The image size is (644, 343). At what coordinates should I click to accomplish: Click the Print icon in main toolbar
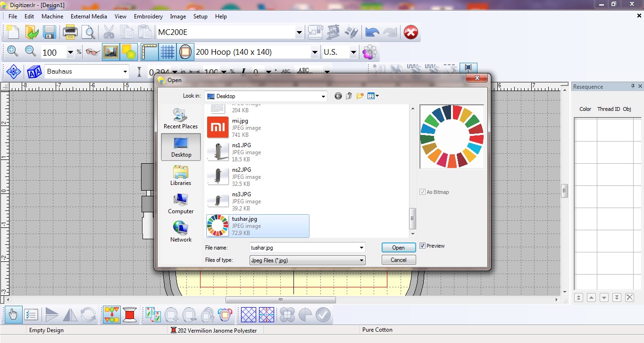70,32
